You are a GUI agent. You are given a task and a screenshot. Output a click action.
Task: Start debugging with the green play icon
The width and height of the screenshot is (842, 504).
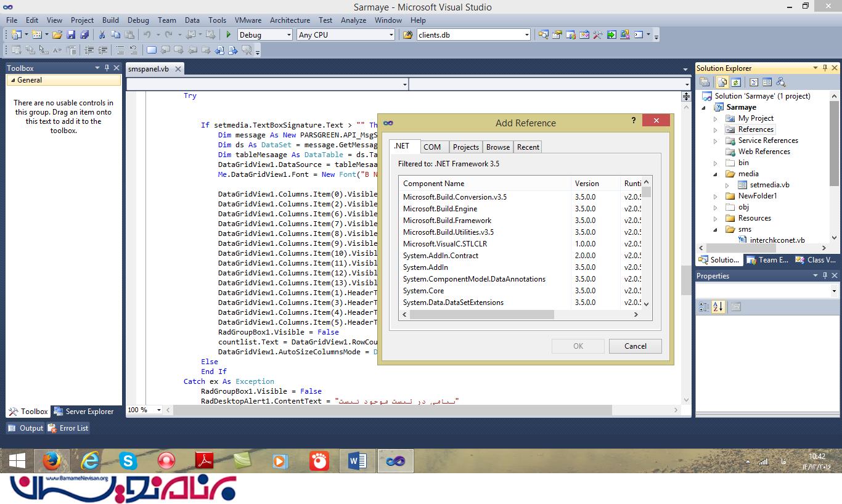click(x=229, y=35)
